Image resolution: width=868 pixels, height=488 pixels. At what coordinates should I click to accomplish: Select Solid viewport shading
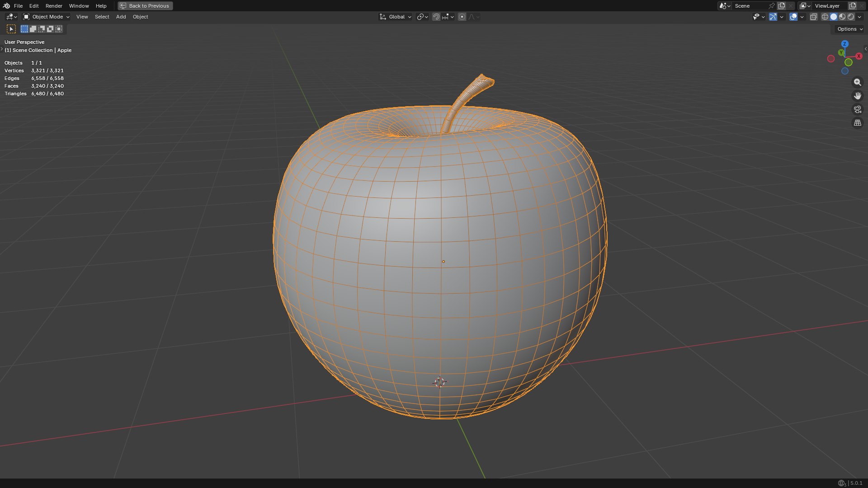click(x=834, y=17)
